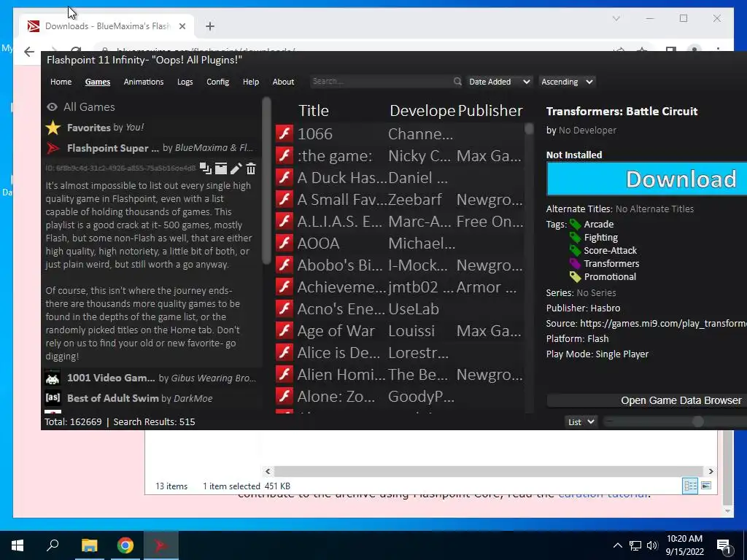Click the Export Playlist box icon

[x=220, y=168]
